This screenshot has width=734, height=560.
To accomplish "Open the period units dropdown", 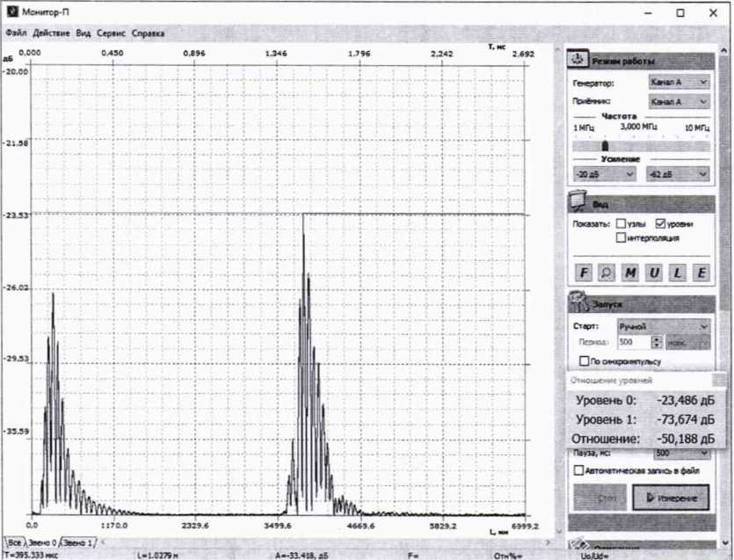I will point(688,342).
